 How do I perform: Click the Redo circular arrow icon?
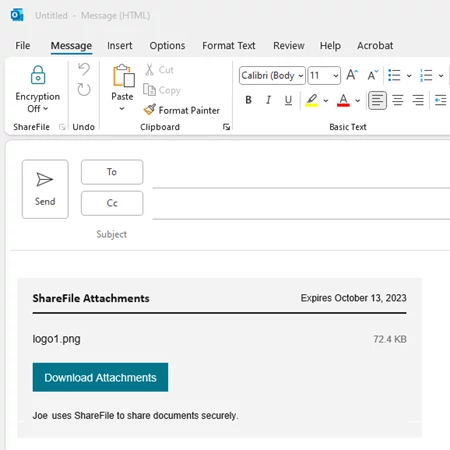(84, 89)
